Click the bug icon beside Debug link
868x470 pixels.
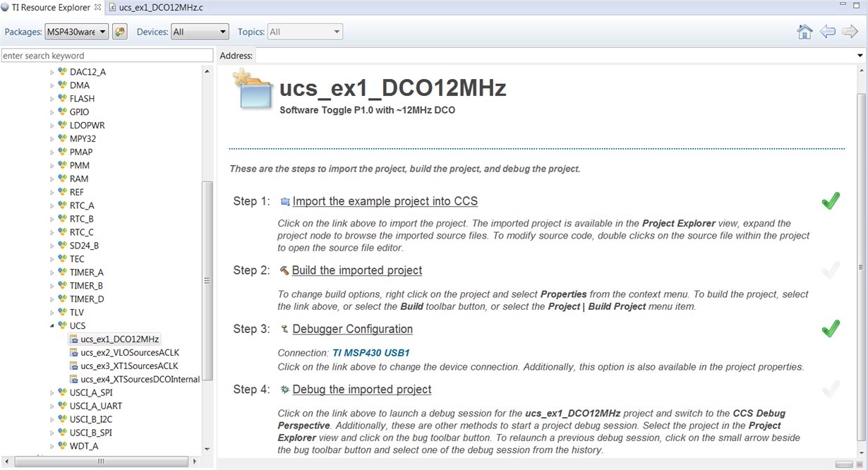(284, 390)
